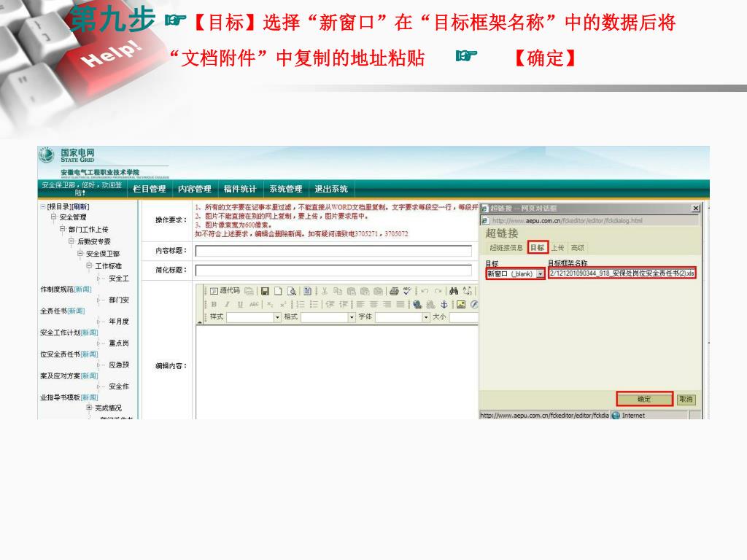Click the Insert Image icon
This screenshot has height=560, width=747.
pos(461,304)
